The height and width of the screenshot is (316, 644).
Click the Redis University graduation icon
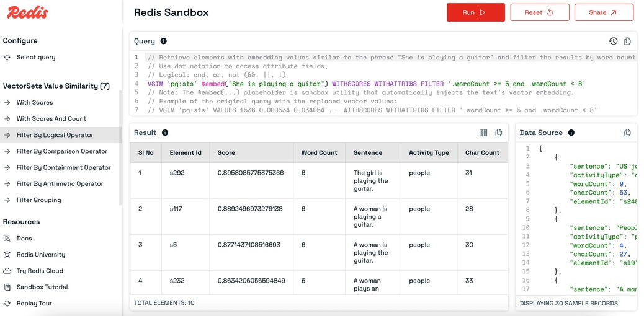click(x=7, y=255)
